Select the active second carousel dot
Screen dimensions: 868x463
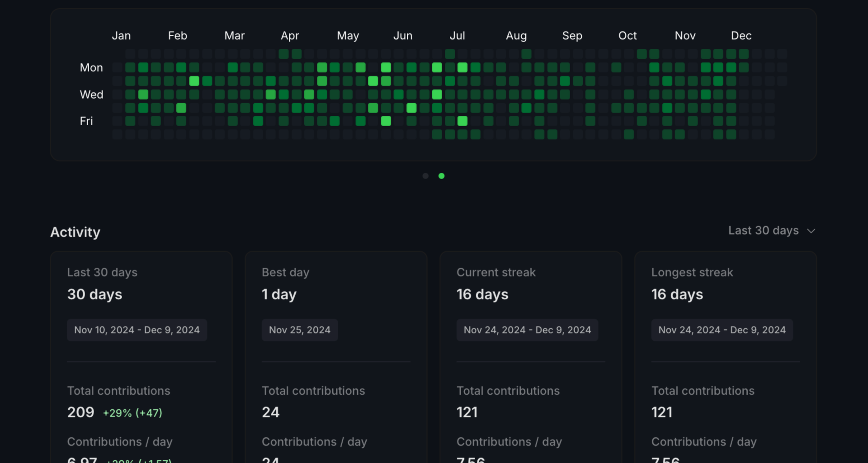[442, 176]
